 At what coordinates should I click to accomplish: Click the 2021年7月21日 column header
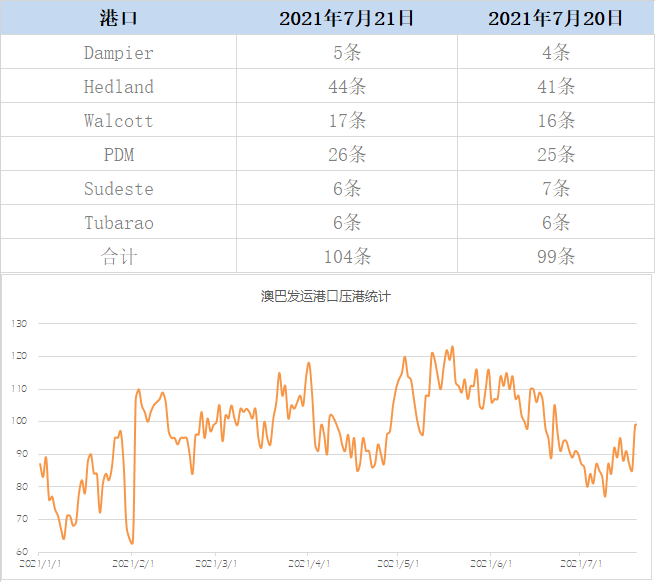coord(347,18)
